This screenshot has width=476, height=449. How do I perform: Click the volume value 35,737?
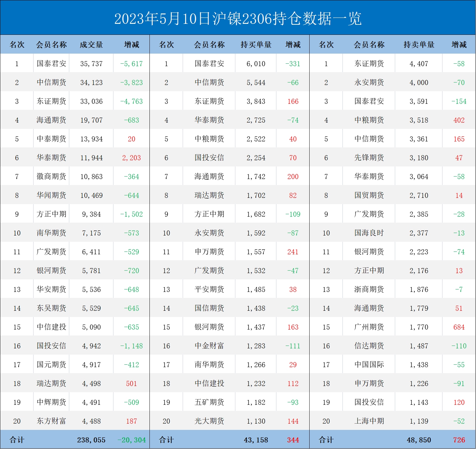[x=91, y=64]
